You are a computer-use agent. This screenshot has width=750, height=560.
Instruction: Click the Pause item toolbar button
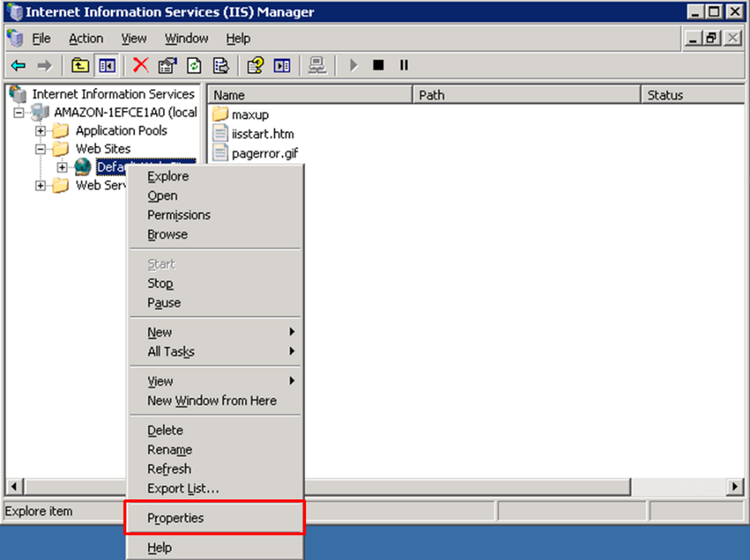404,65
